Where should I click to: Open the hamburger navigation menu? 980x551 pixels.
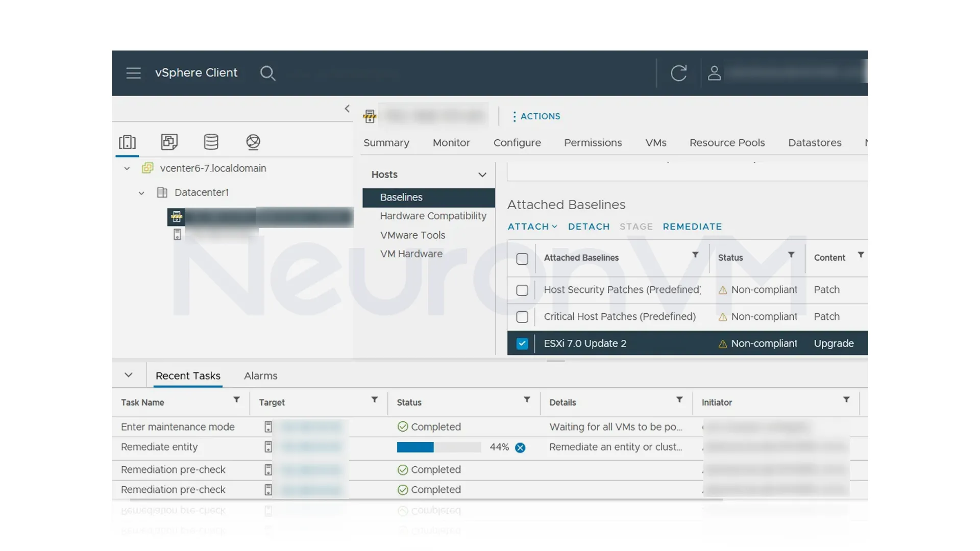pos(133,73)
